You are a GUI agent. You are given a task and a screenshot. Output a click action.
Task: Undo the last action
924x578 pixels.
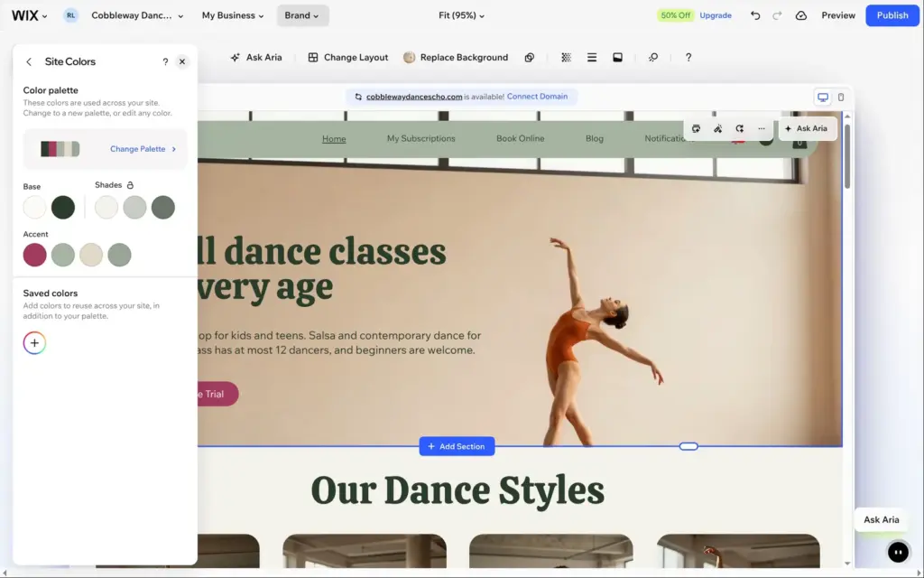tap(755, 15)
